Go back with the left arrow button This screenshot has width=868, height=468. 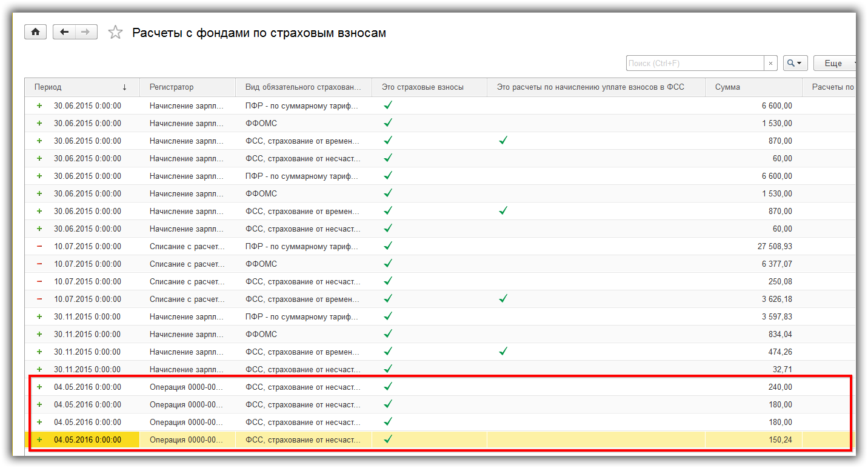[x=64, y=32]
